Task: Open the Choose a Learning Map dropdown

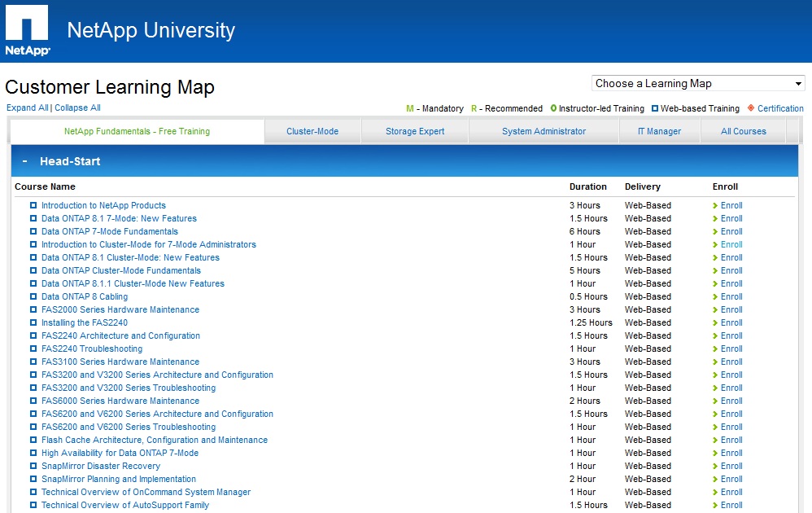Action: 697,84
